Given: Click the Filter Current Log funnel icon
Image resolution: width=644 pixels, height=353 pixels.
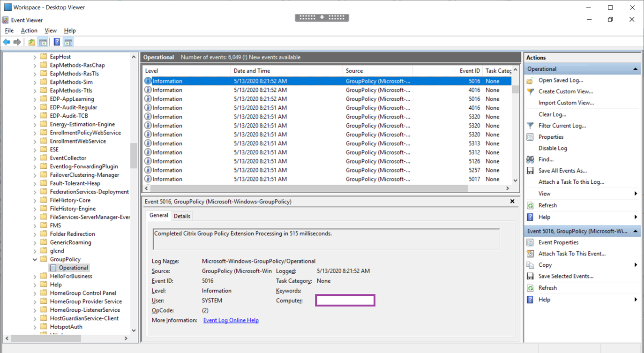Looking at the screenshot, I should coord(530,126).
